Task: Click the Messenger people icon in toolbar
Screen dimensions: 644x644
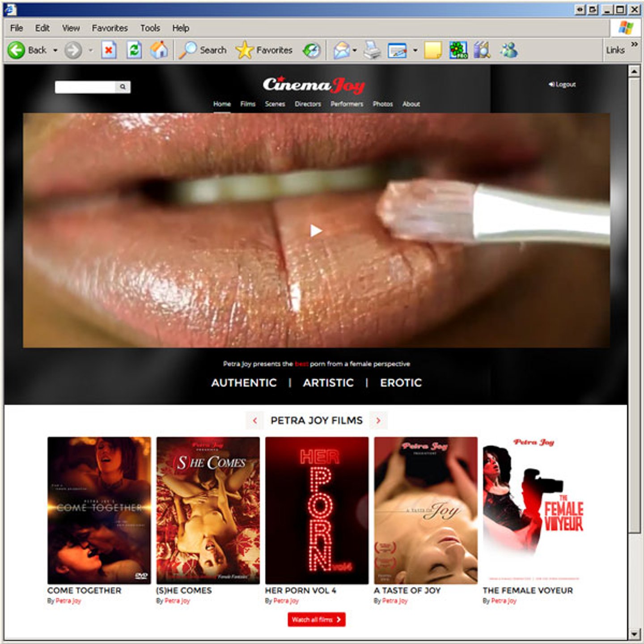Action: pyautogui.click(x=508, y=50)
